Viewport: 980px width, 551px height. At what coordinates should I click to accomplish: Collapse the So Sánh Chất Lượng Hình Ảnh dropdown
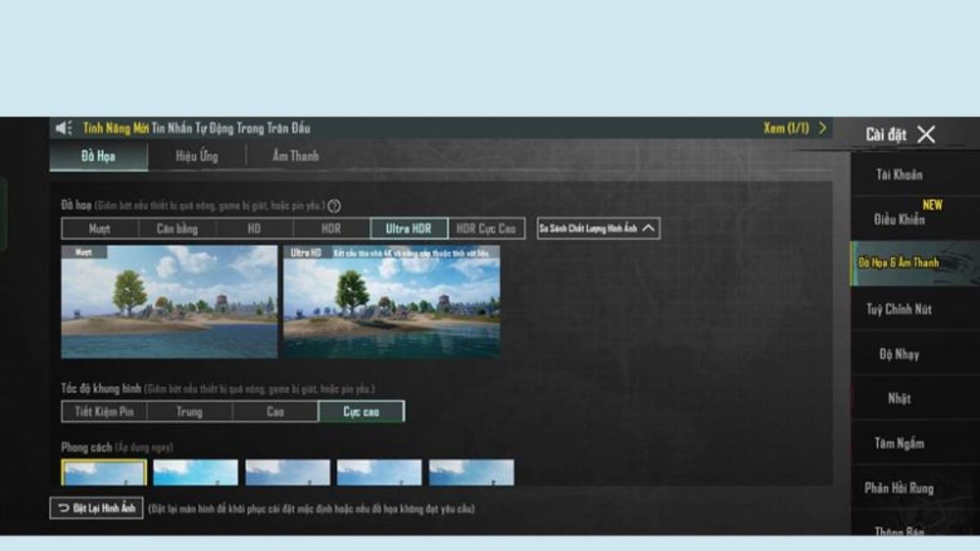pos(599,229)
